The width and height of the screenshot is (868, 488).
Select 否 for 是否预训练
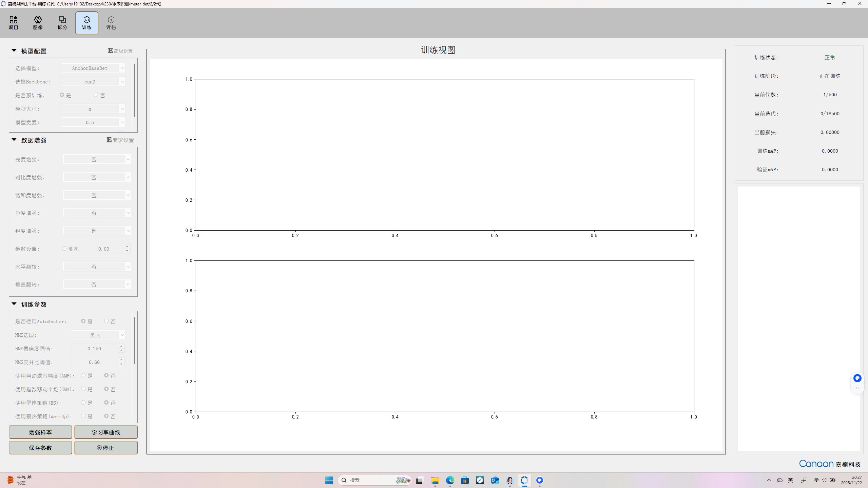pyautogui.click(x=96, y=95)
